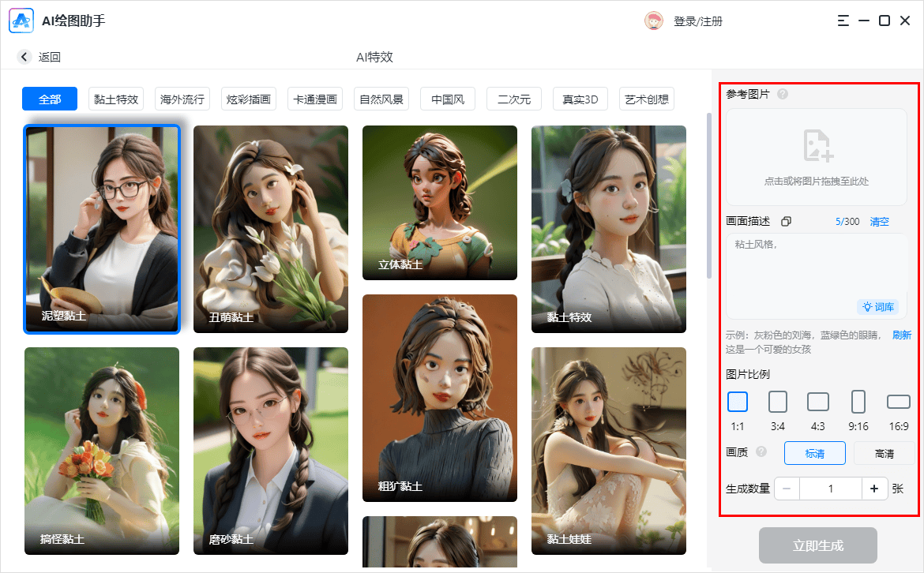
Task: Increase generation count with plus button
Action: coord(874,489)
